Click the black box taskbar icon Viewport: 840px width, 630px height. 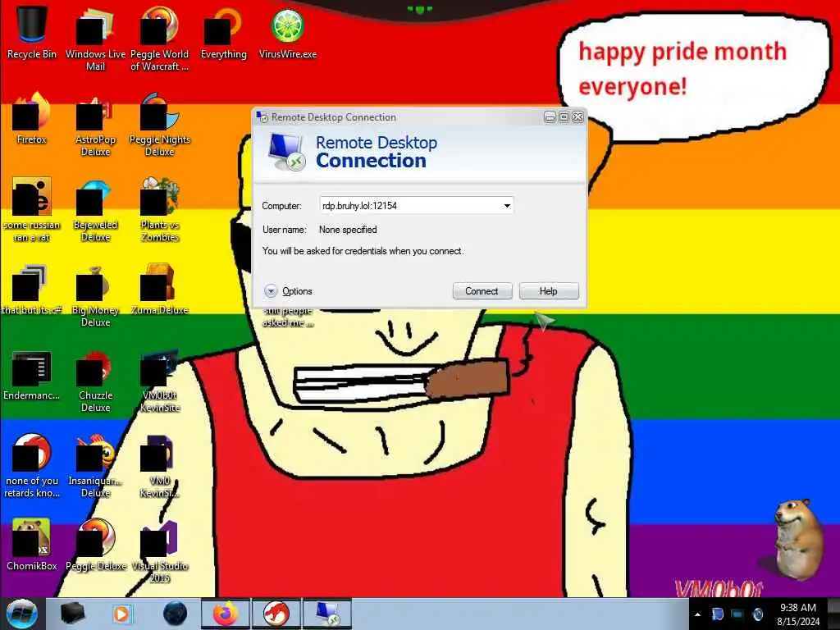(72, 614)
